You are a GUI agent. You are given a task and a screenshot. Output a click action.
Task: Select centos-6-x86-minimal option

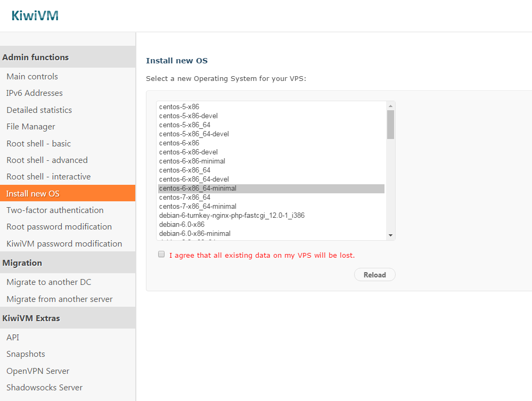272,161
